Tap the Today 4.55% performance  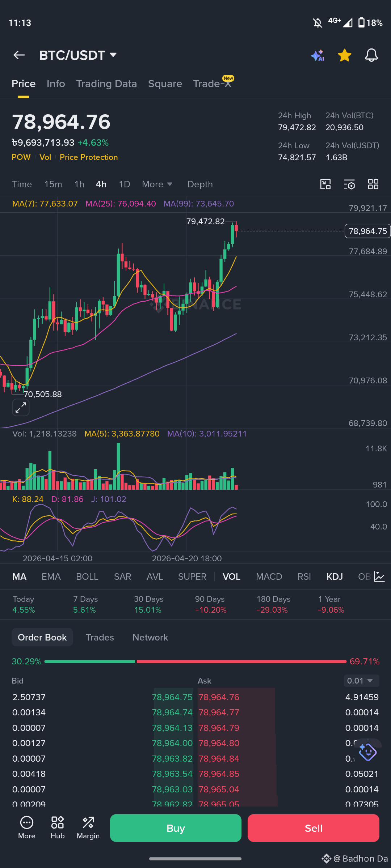tap(24, 604)
